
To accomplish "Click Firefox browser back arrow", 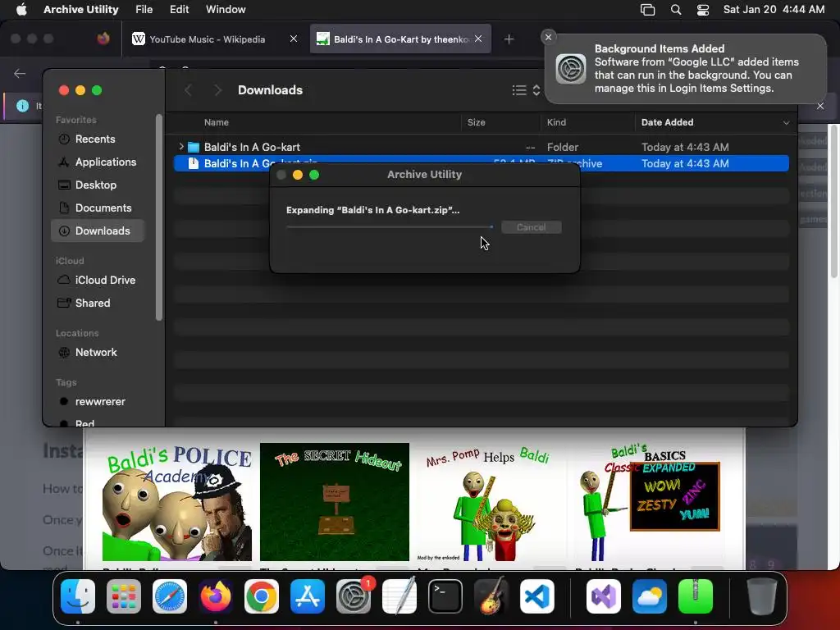I will click(x=20, y=73).
